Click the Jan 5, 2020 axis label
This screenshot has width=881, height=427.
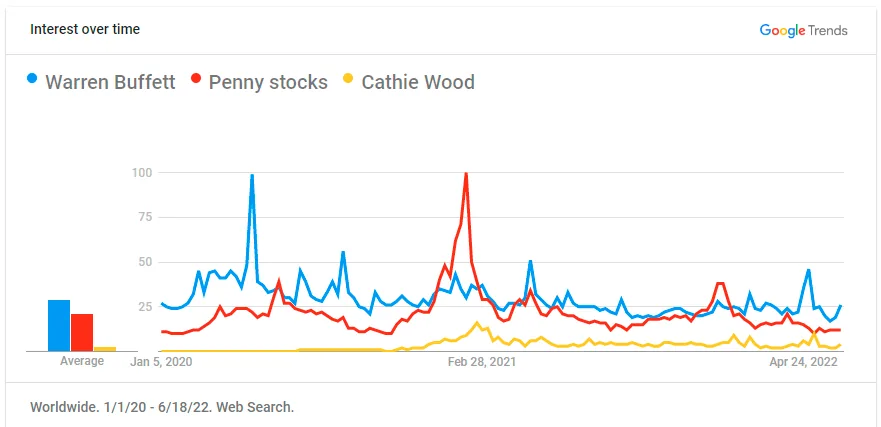point(161,361)
